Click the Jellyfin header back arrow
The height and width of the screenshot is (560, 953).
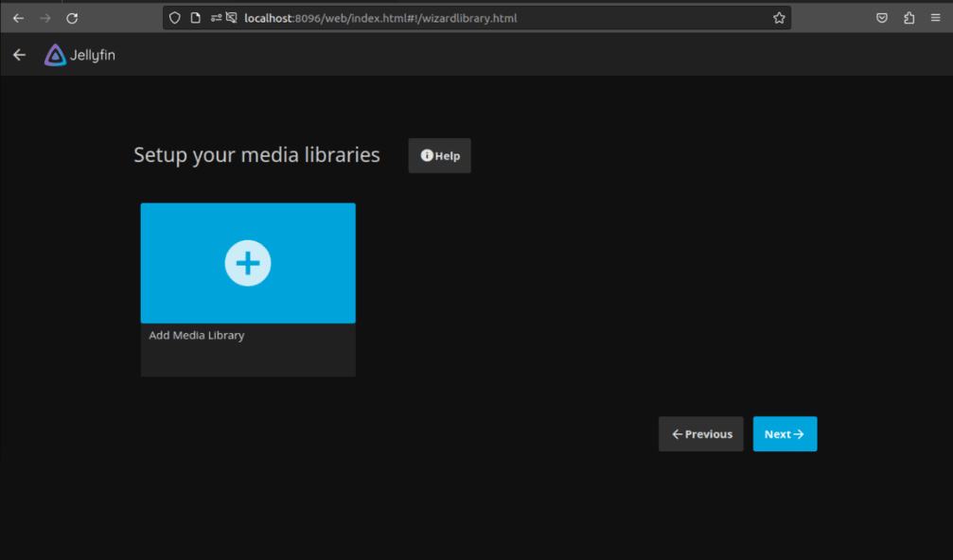pyautogui.click(x=20, y=55)
